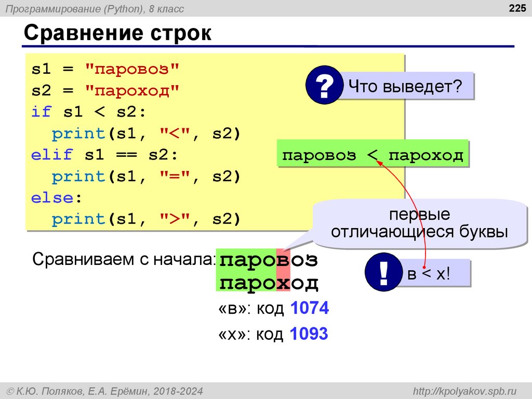Click the exclamation mark circle icon

coord(383,272)
